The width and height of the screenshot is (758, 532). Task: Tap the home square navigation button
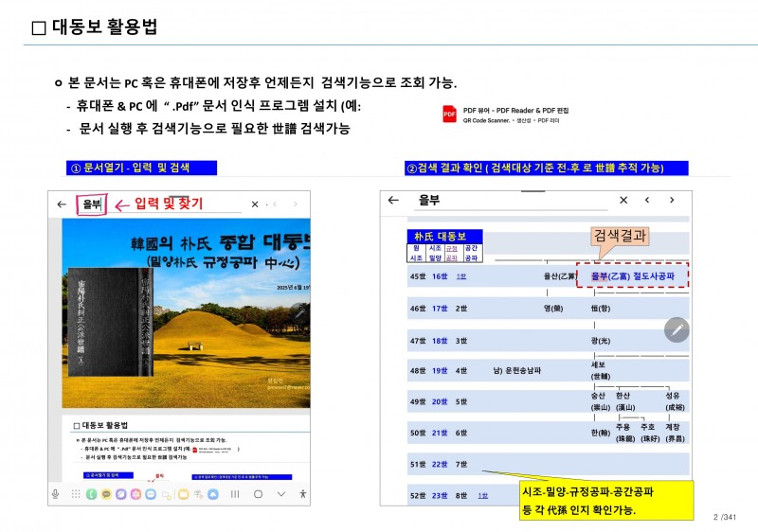[258, 494]
